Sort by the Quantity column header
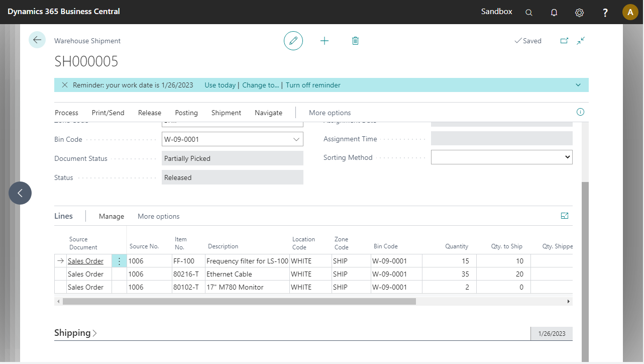The width and height of the screenshot is (644, 364). point(457,246)
